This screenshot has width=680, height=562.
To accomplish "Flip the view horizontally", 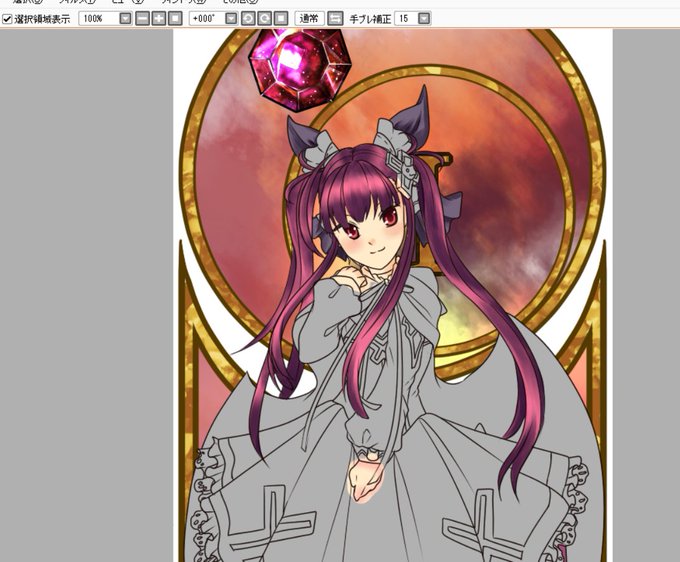I will coord(335,19).
